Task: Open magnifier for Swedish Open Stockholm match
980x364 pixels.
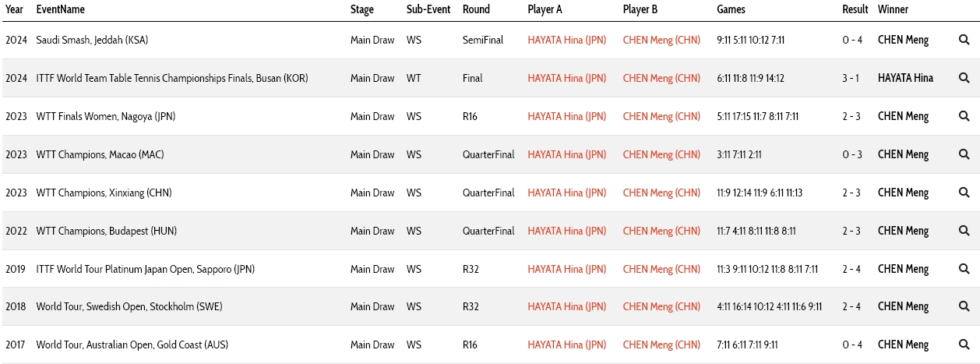Action: [964, 306]
